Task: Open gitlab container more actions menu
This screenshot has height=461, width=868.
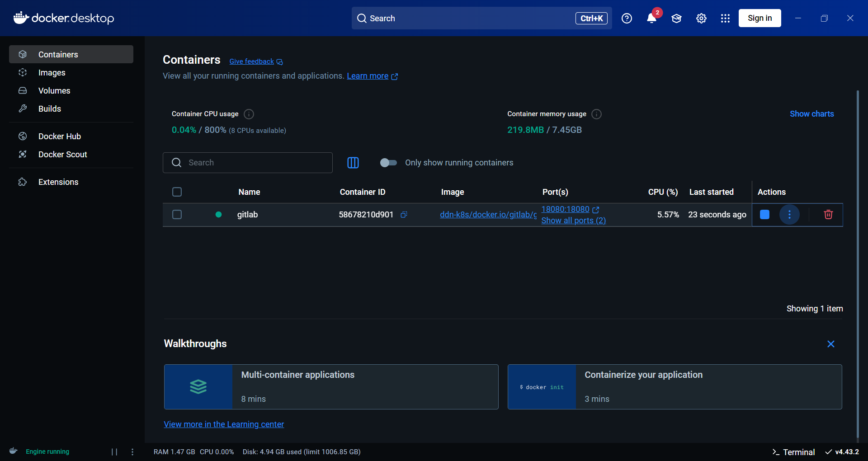Action: tap(789, 215)
